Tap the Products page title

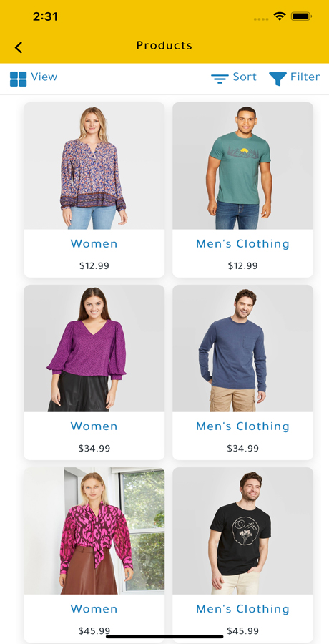point(164,45)
